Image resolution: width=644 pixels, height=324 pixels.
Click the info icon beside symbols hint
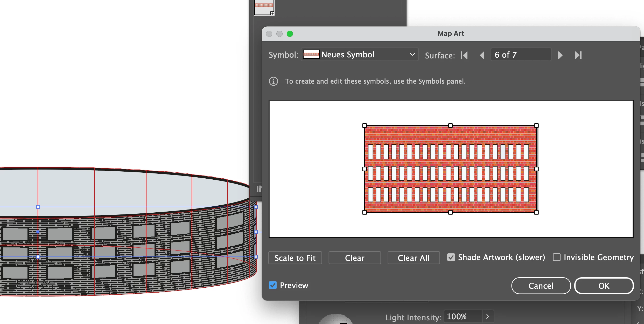(273, 81)
